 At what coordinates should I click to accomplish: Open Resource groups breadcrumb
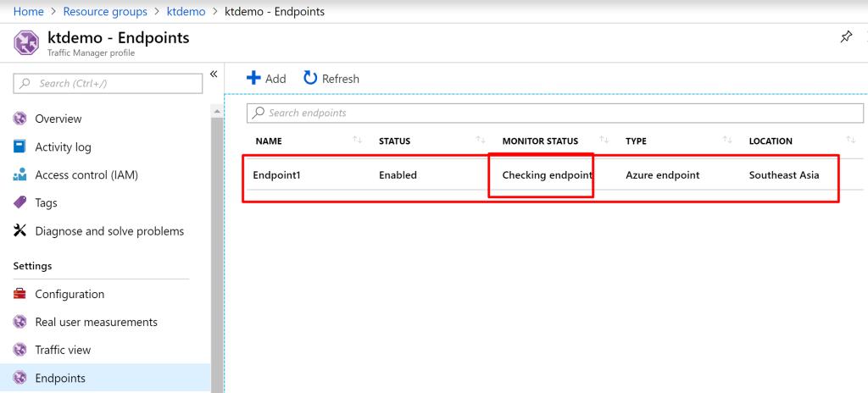[x=105, y=12]
